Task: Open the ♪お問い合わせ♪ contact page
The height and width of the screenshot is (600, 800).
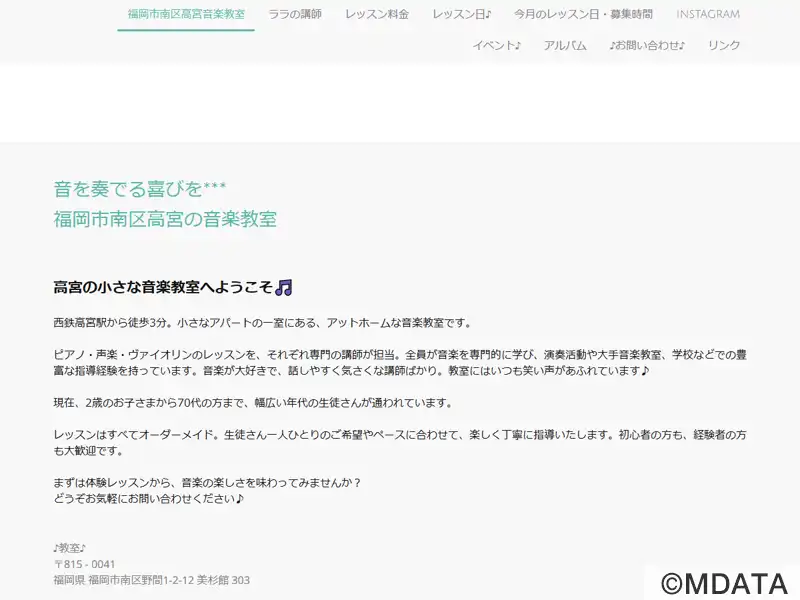Action: coord(647,45)
